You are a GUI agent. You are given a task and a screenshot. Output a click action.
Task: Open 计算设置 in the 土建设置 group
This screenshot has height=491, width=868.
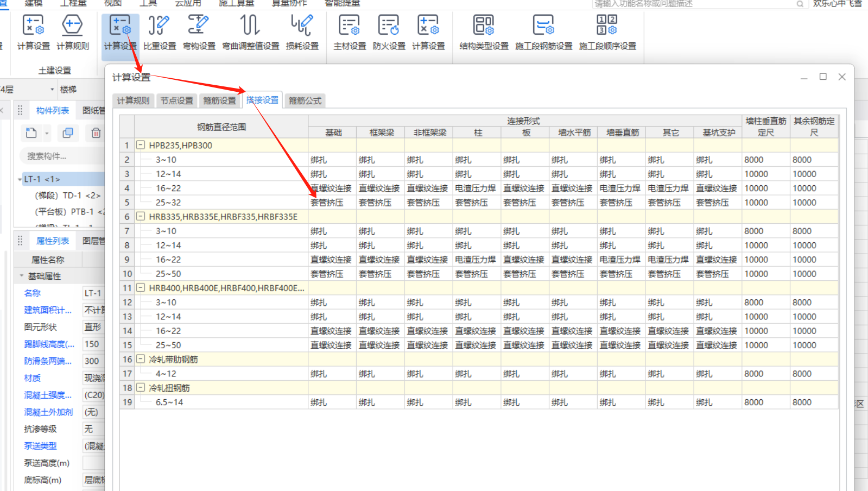point(33,33)
